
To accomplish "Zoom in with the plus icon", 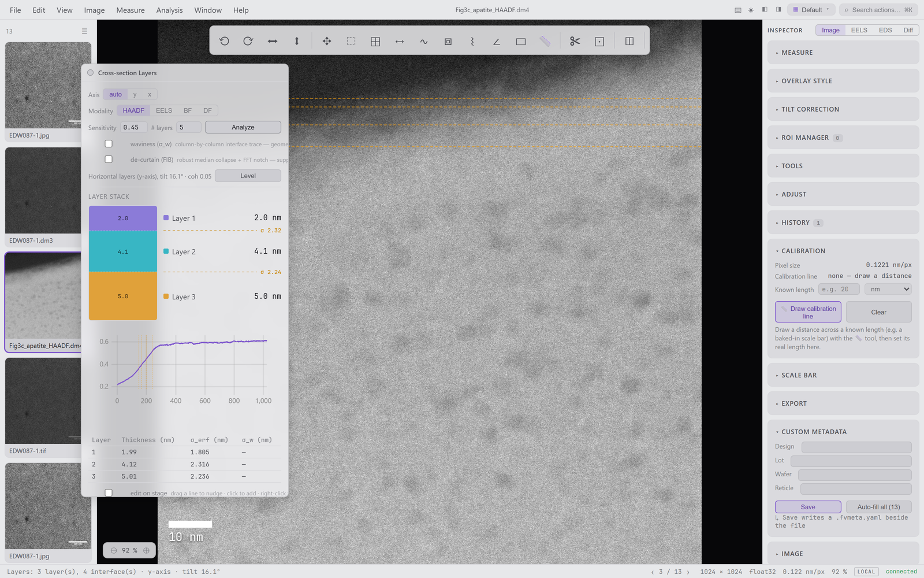I will pos(147,550).
